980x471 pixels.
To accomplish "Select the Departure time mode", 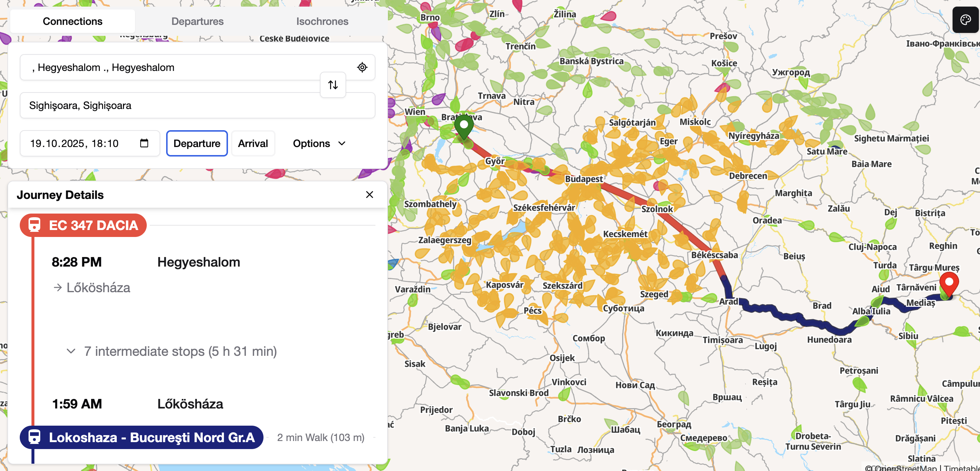I will pyautogui.click(x=197, y=143).
